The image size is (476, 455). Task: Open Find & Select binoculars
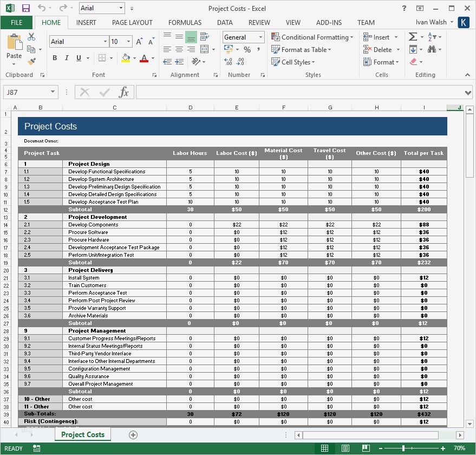(432, 49)
